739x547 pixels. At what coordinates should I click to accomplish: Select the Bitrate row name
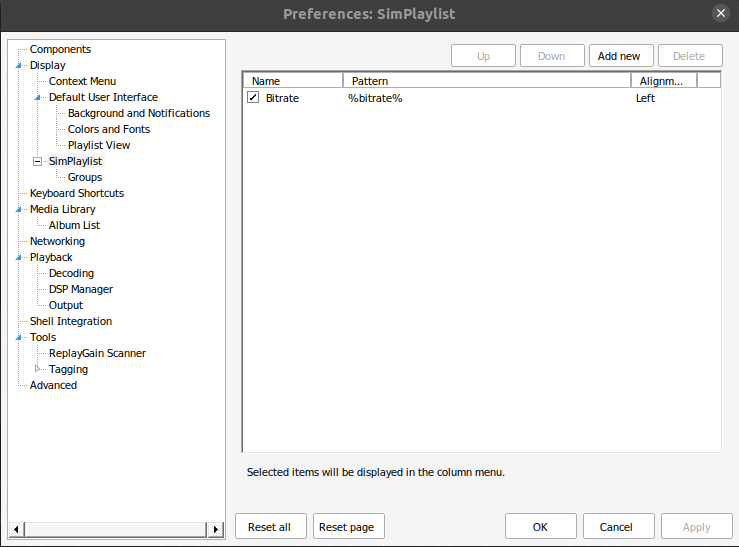click(282, 98)
